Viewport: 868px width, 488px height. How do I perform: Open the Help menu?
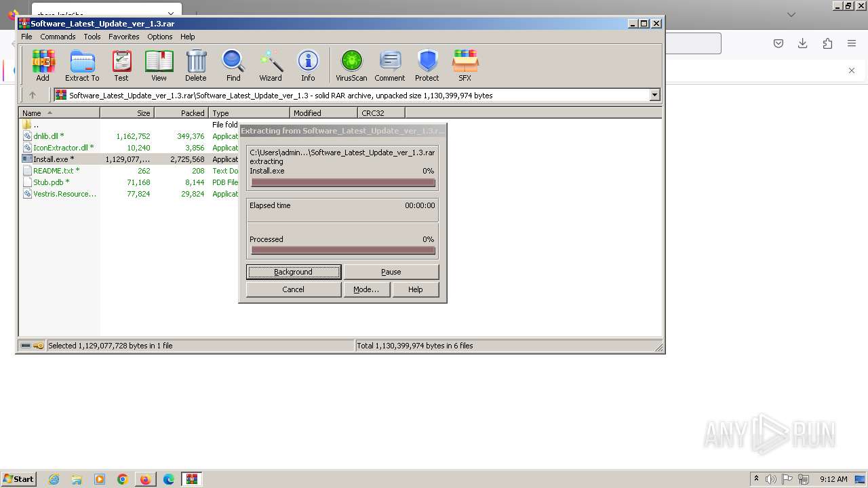coord(188,37)
